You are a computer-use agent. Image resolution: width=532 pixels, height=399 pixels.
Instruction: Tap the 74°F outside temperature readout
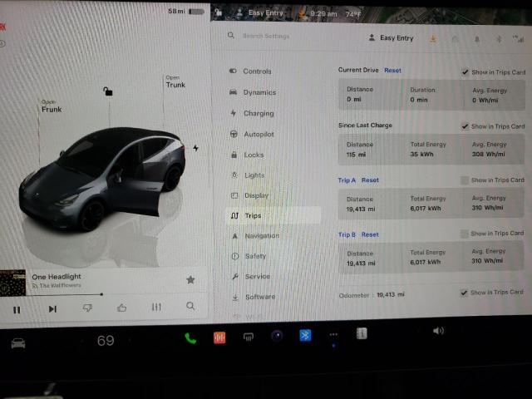click(353, 15)
